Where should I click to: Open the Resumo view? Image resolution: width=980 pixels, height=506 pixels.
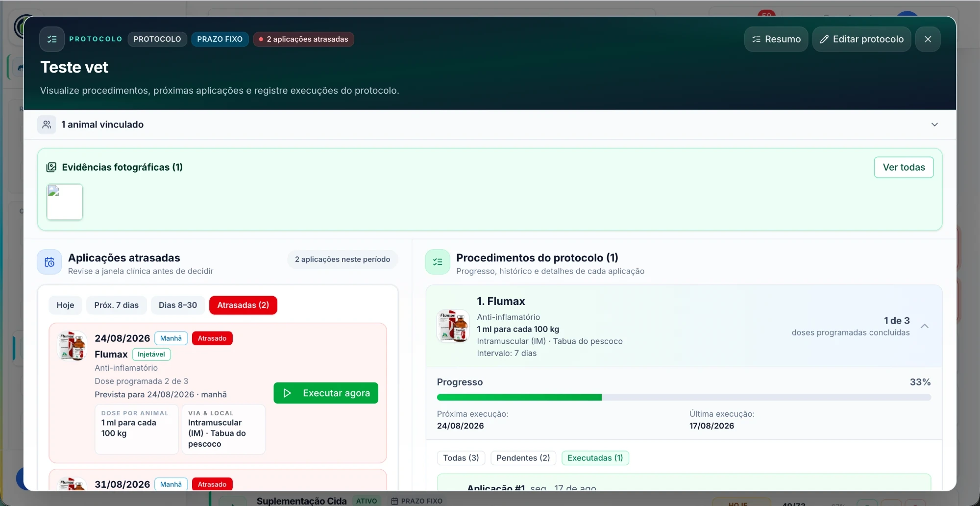pos(776,39)
